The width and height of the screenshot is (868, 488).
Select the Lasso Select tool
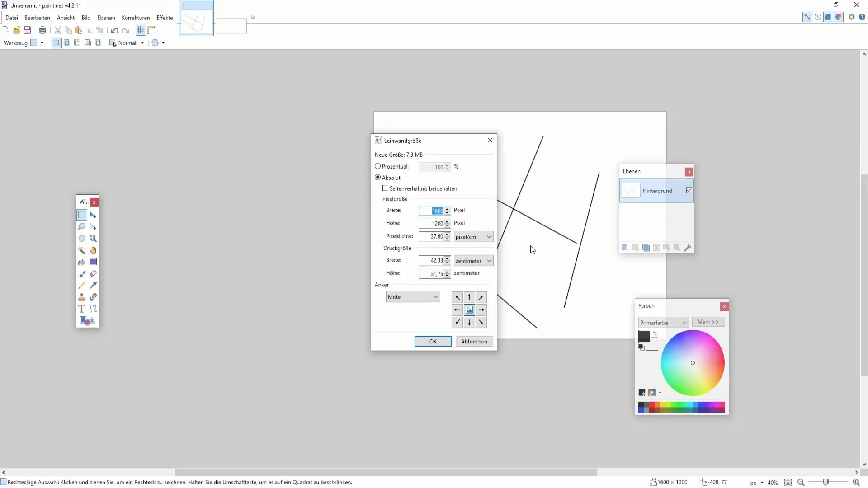click(x=82, y=227)
